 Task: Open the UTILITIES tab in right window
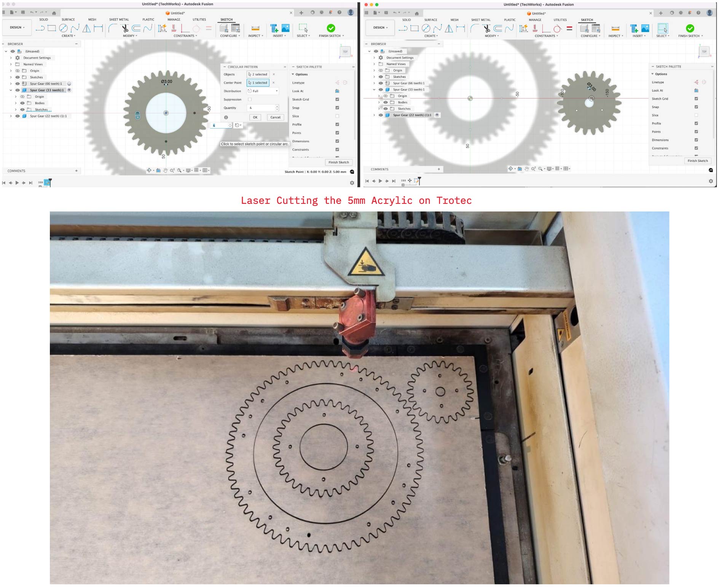tap(560, 20)
